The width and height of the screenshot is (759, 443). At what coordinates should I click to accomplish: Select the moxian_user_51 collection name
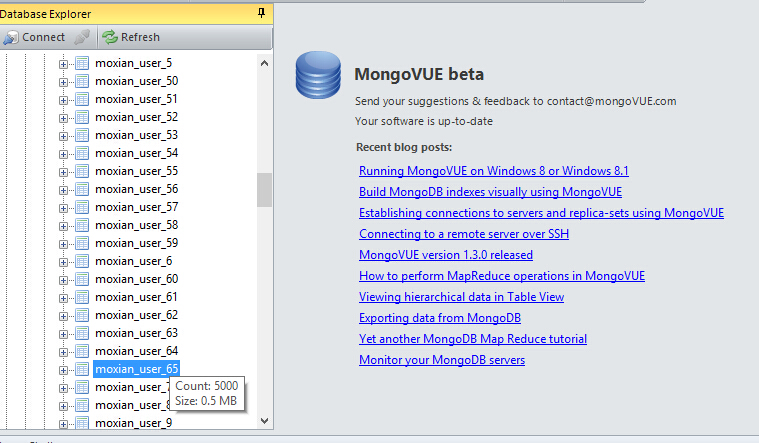[137, 99]
